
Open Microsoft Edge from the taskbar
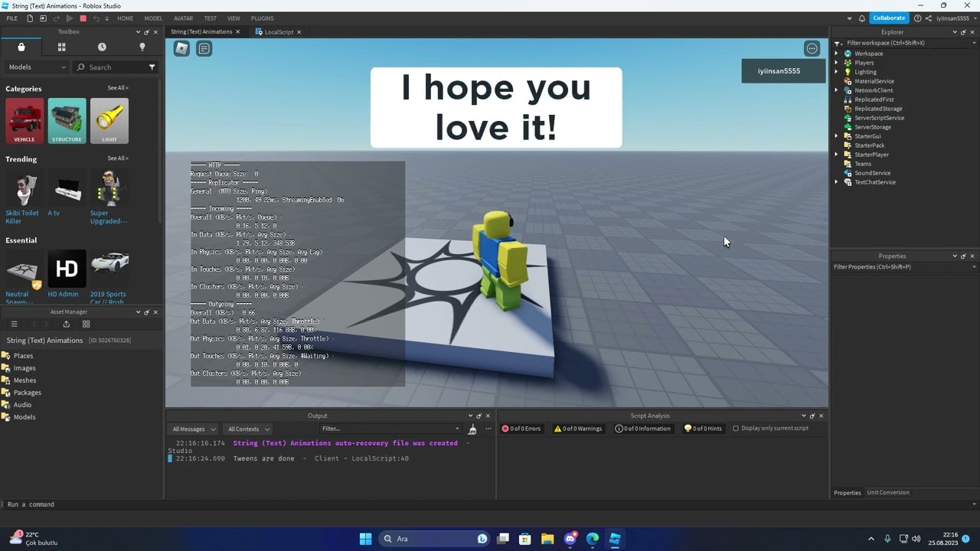(593, 539)
